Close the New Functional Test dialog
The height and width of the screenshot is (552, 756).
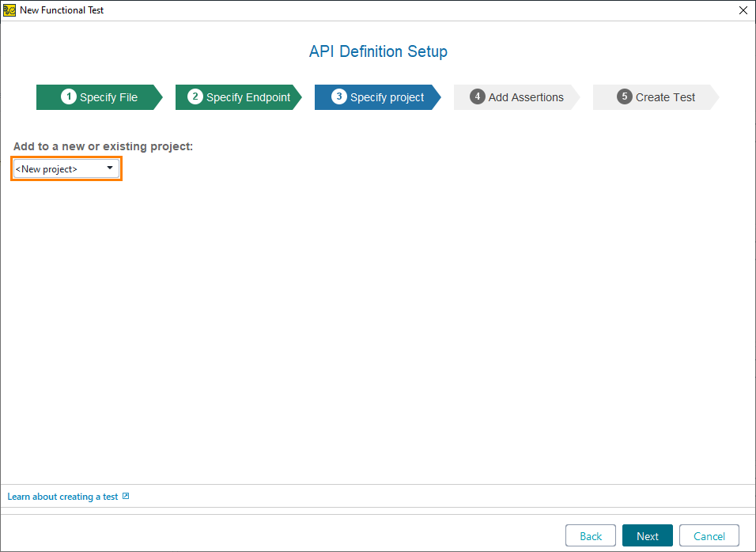point(743,10)
